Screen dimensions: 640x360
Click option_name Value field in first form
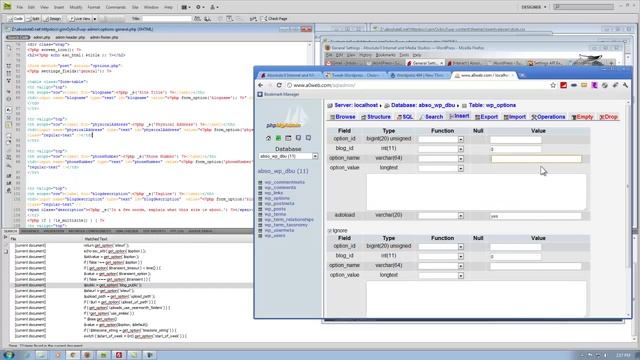(536, 158)
